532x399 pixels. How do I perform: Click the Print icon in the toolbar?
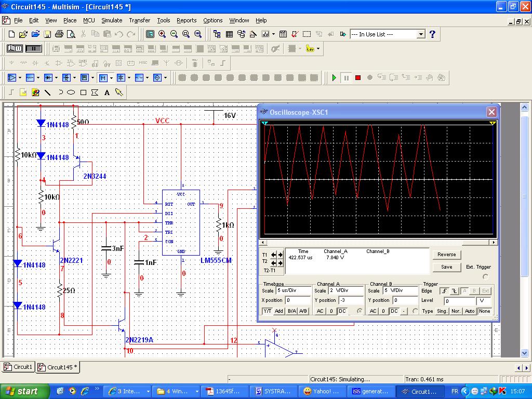(x=59, y=34)
